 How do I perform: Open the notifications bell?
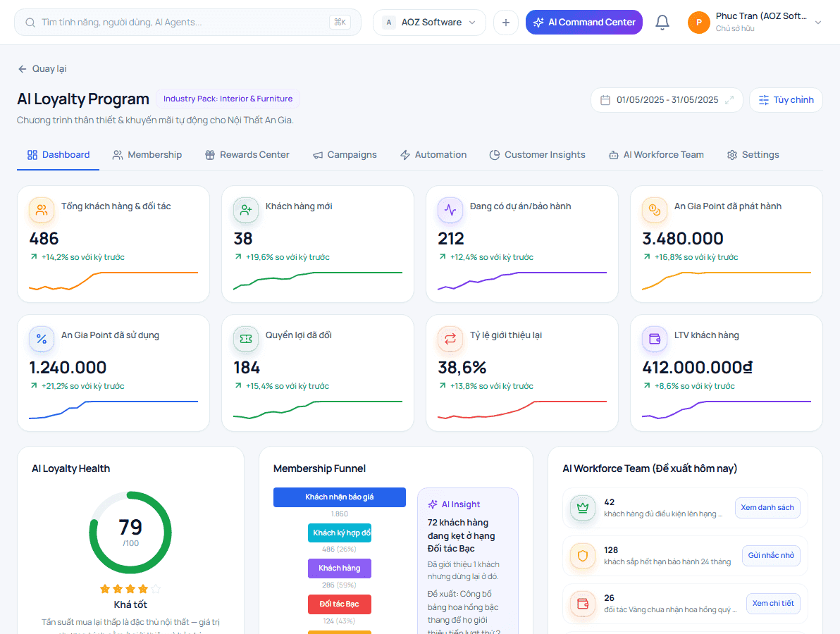tap(662, 23)
